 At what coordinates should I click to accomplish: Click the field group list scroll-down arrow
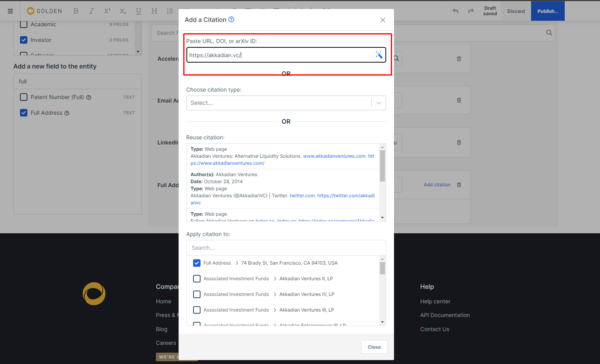click(138, 52)
